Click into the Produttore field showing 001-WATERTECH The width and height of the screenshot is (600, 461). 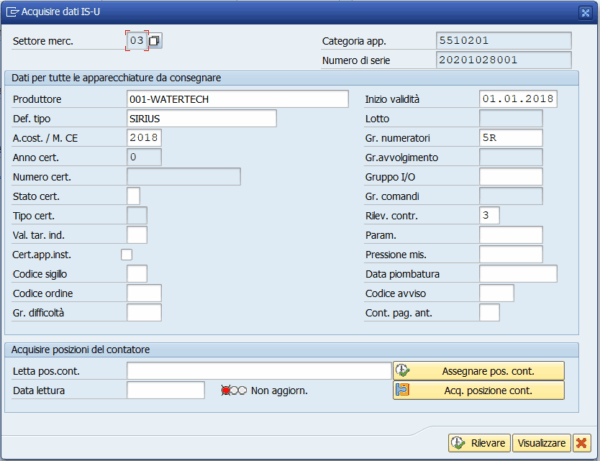238,99
